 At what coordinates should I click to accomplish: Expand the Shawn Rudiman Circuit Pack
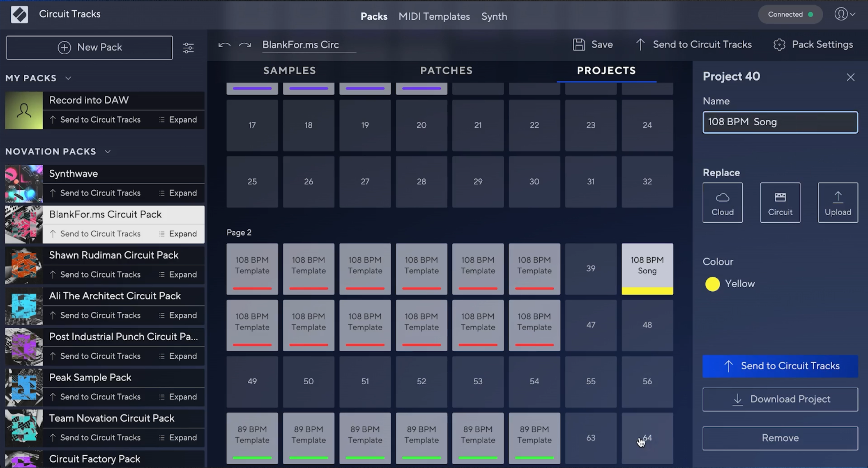[178, 274]
